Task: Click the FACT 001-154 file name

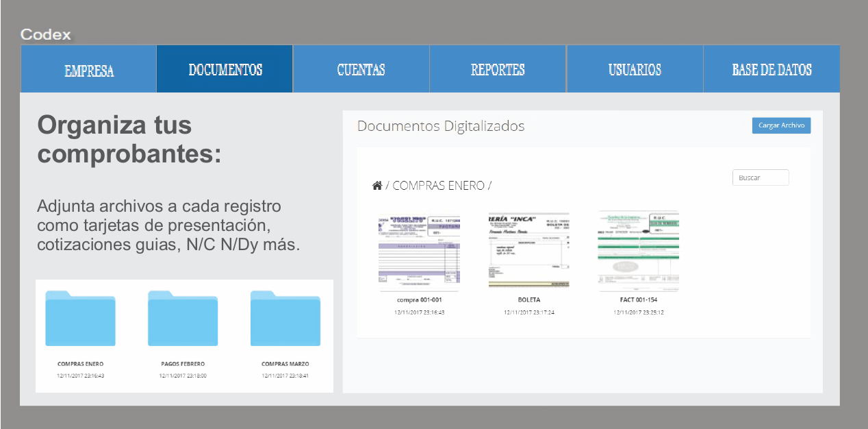Action: [x=639, y=300]
